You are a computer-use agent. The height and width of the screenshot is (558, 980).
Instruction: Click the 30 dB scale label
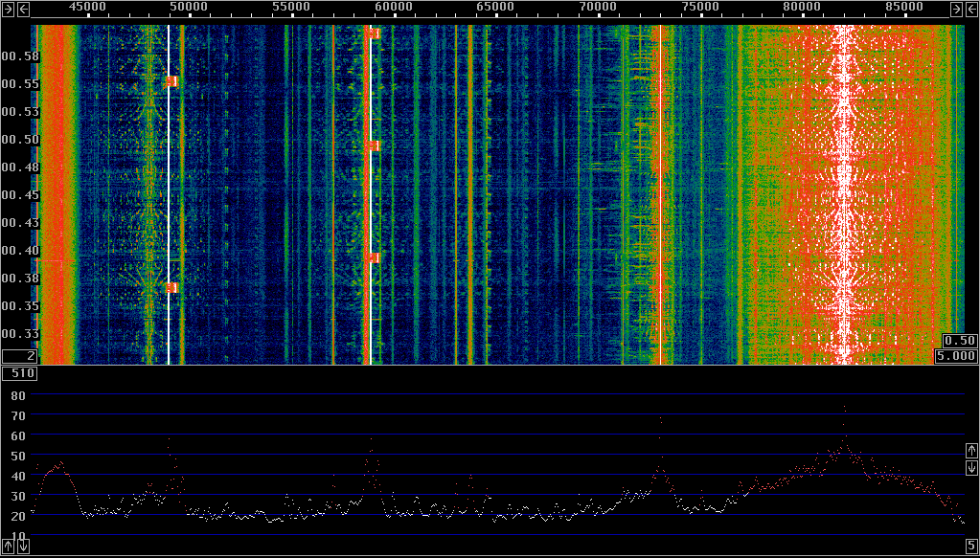tap(17, 496)
